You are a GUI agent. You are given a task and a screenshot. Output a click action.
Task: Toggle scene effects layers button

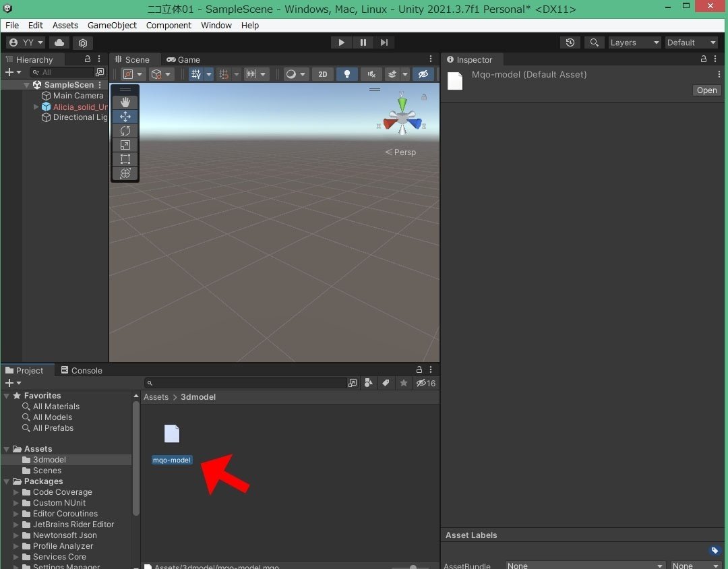(x=392, y=74)
